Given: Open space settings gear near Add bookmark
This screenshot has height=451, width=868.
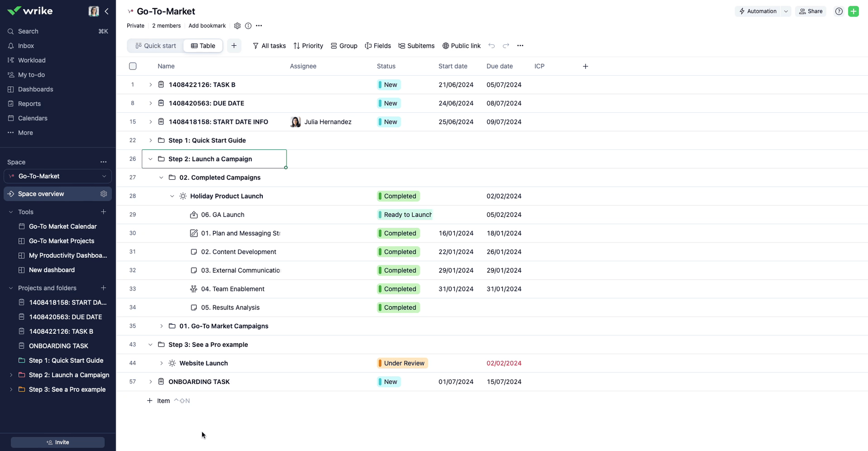Looking at the screenshot, I should coord(237,26).
